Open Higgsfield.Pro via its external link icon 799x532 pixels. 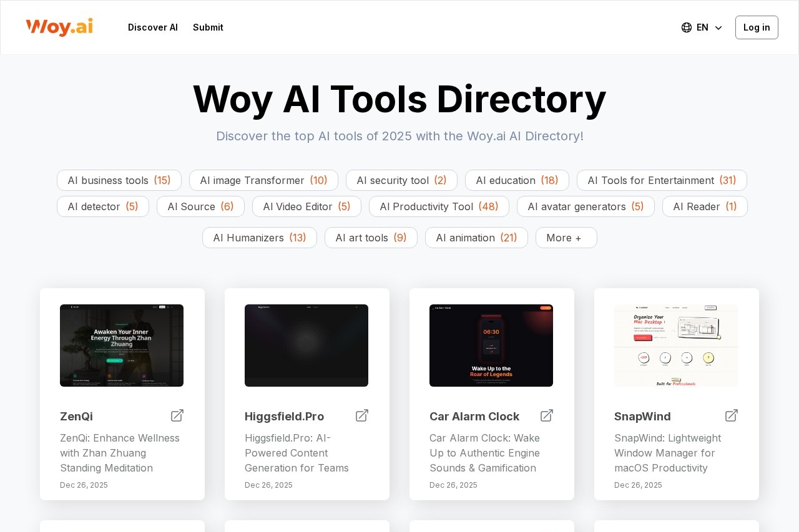click(362, 415)
